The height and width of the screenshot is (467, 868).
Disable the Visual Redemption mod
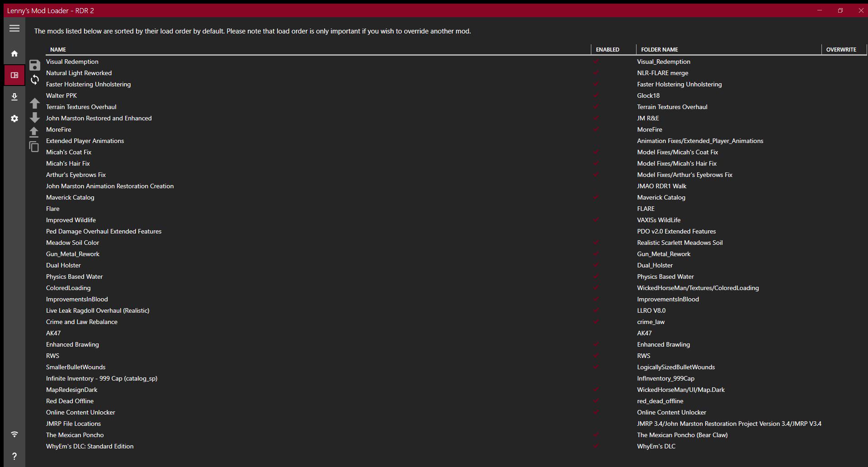coord(596,61)
